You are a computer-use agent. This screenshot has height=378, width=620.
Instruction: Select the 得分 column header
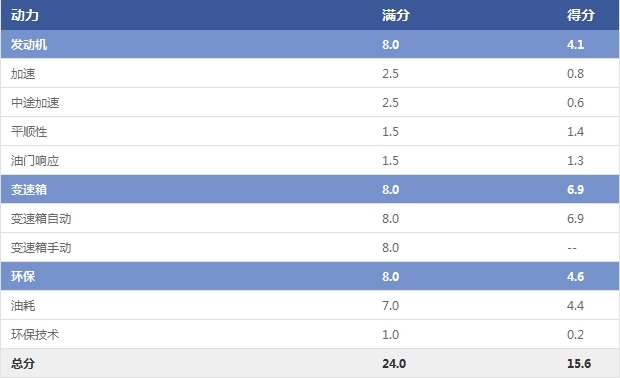coord(581,15)
